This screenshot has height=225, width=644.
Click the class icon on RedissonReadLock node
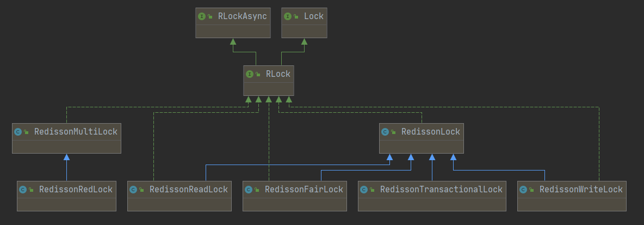[x=133, y=189]
